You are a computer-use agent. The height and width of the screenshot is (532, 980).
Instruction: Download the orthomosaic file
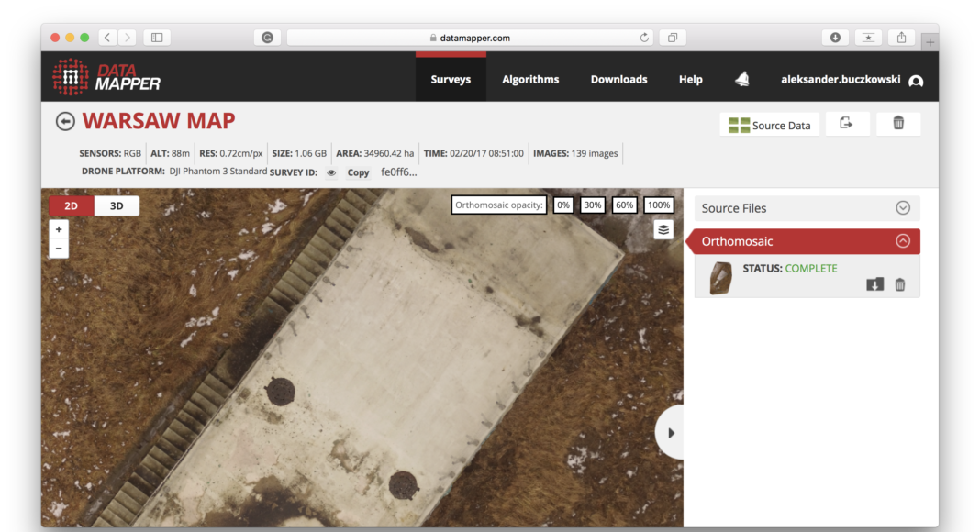(874, 284)
